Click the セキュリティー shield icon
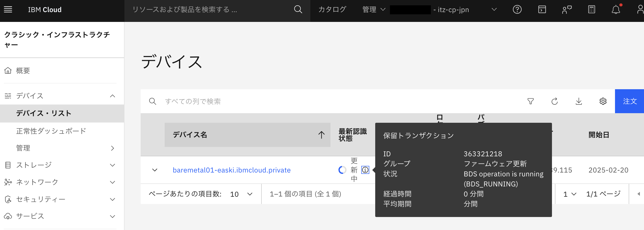 tap(8, 199)
